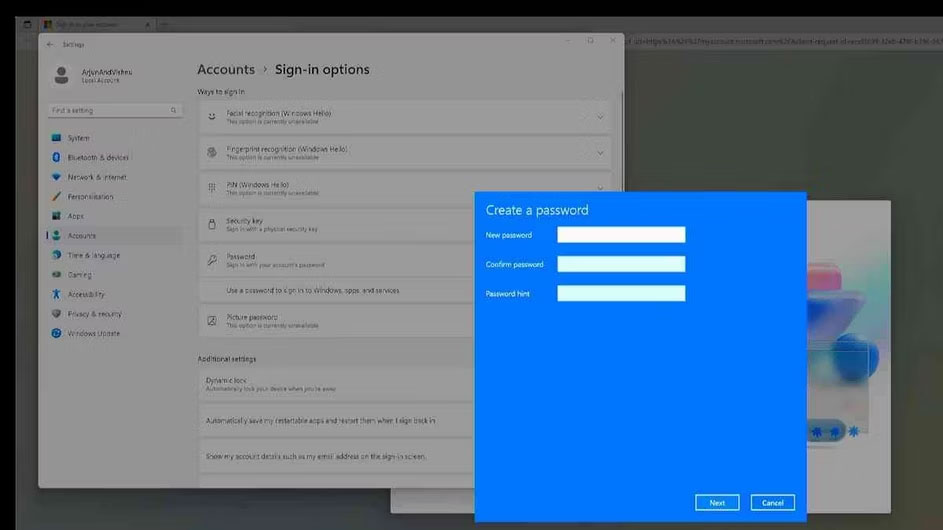Click 'Use a password to sign in' text
The image size is (943, 530).
pyautogui.click(x=313, y=291)
